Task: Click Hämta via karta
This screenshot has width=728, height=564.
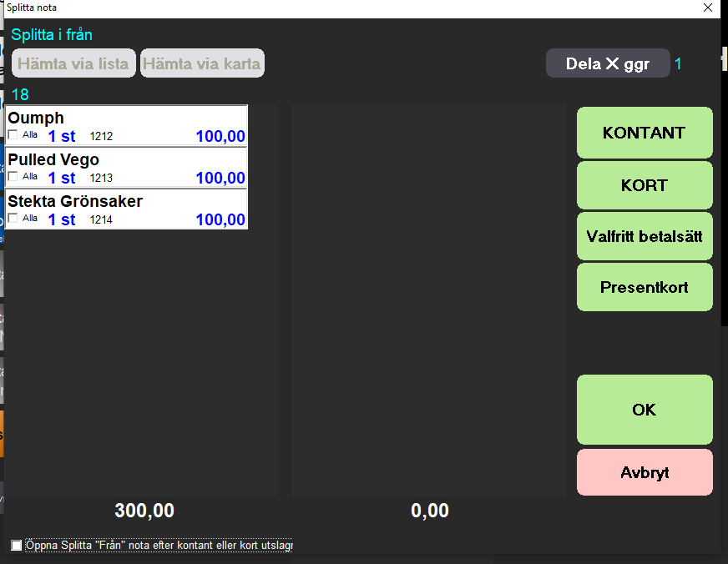Action: (x=202, y=63)
